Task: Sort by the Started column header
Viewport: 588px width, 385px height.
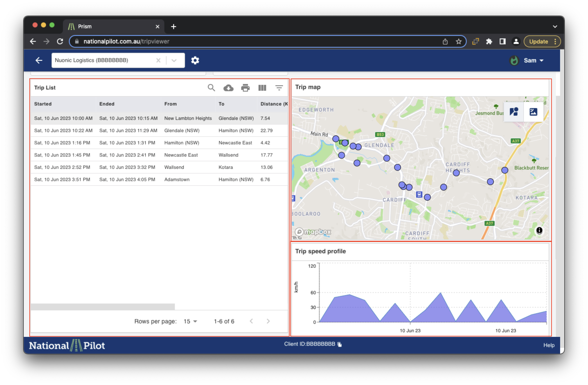Action: [43, 104]
